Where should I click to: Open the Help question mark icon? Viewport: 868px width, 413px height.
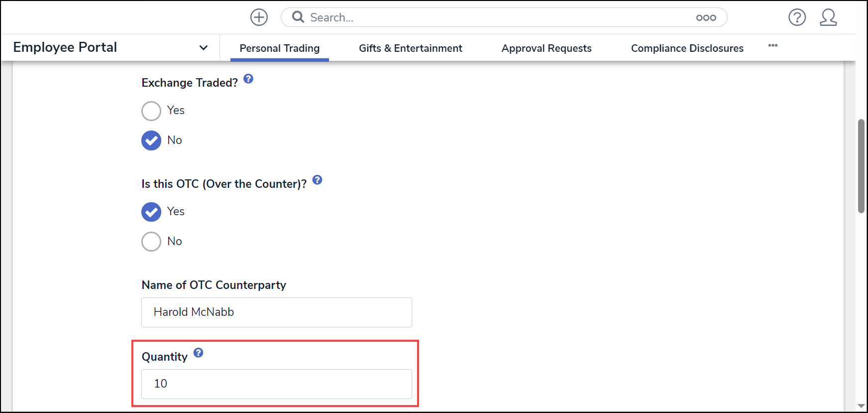click(x=797, y=17)
